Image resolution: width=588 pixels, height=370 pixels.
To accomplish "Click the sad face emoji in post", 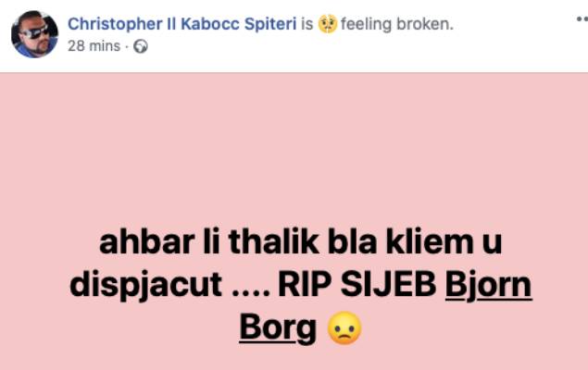I will (344, 327).
